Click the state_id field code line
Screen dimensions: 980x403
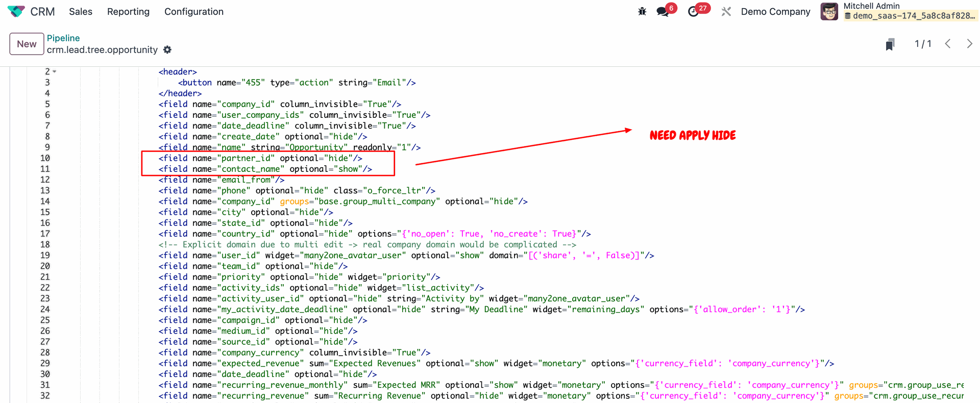coord(256,223)
